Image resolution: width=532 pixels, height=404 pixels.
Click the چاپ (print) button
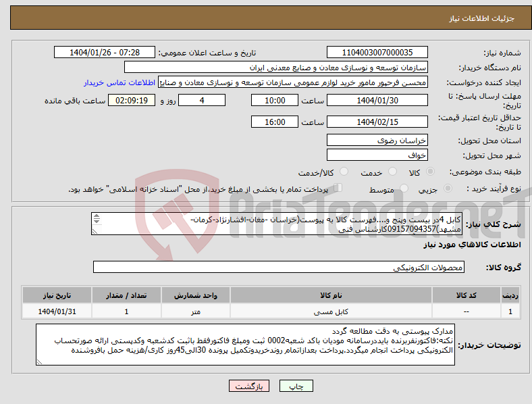[x=296, y=386]
